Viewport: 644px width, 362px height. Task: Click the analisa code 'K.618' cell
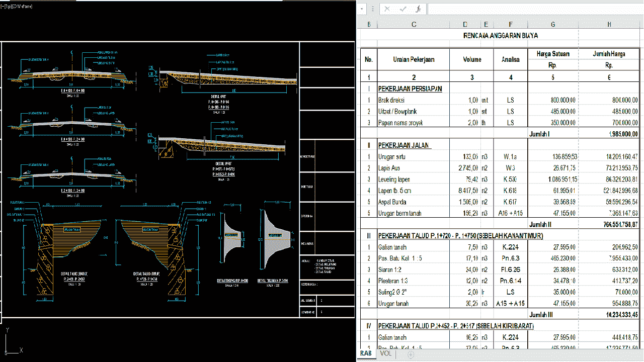tap(511, 191)
